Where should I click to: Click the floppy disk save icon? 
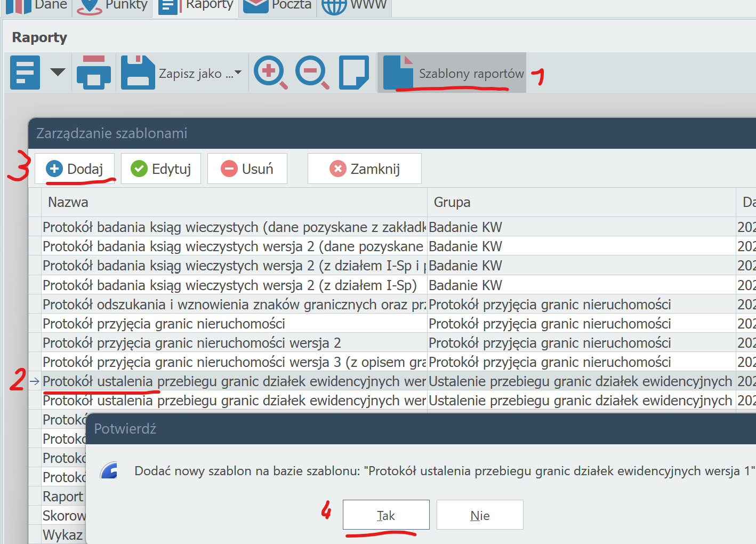(138, 73)
